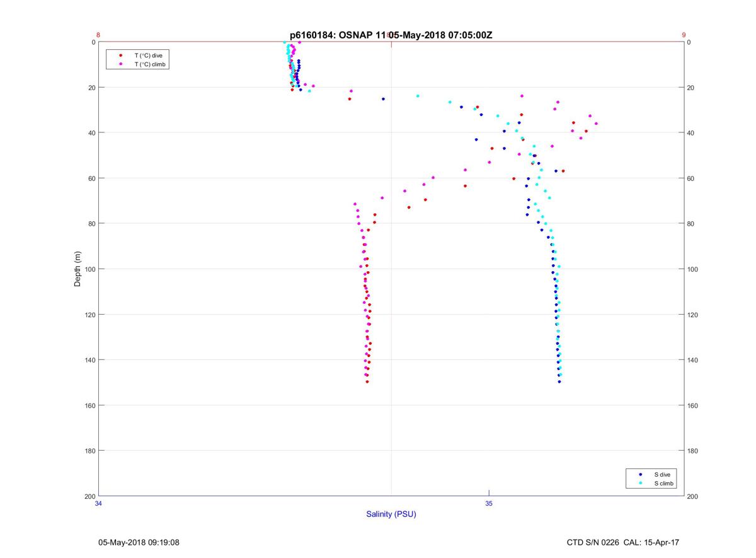Click left depth tick label '140'
Viewport: 756px width, 558px height.
(x=89, y=360)
